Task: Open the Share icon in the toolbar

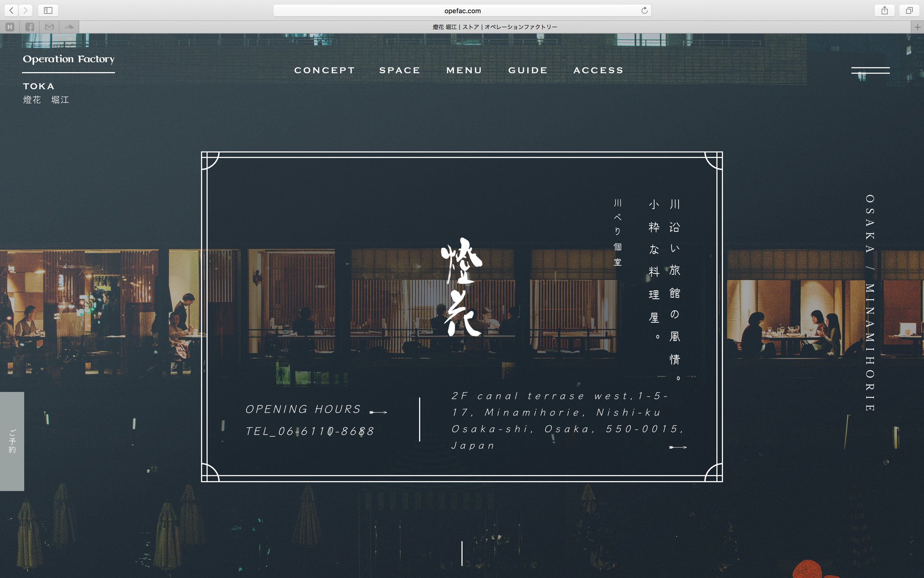Action: coord(884,10)
